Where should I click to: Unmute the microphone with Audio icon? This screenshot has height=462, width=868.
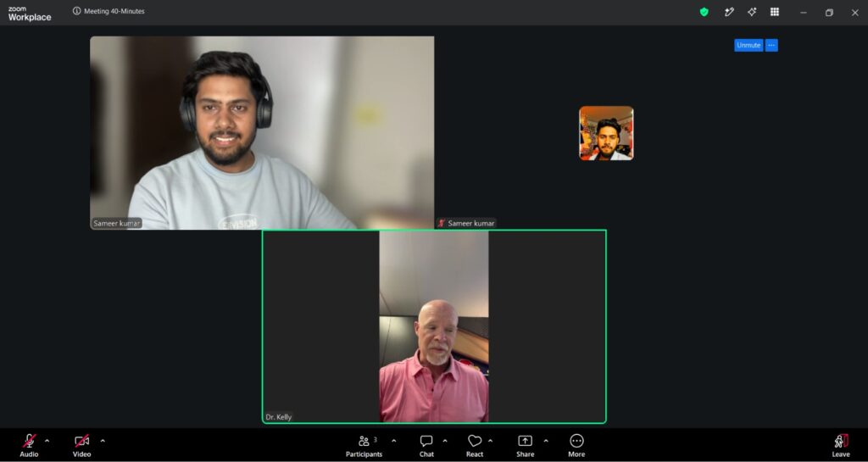point(29,445)
